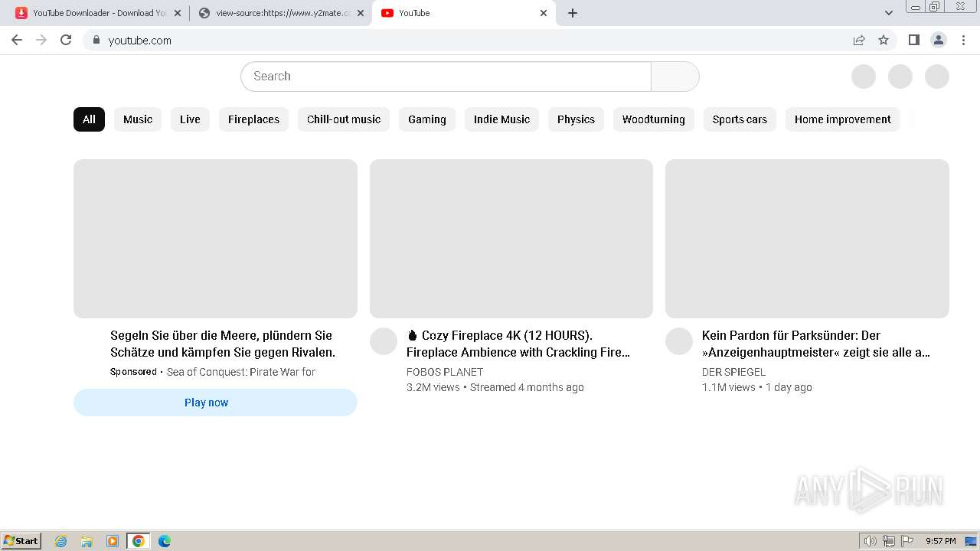Open the Chrome profile icon
The image size is (980, 551).
click(939, 40)
